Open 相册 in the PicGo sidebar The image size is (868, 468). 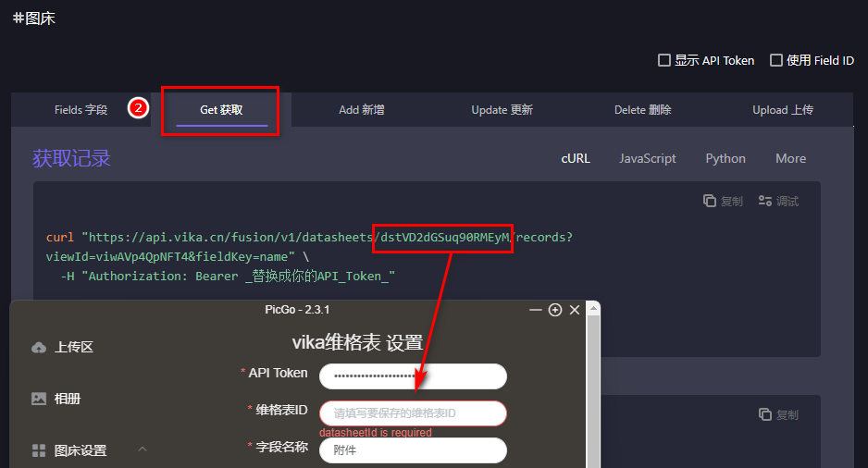pos(68,399)
